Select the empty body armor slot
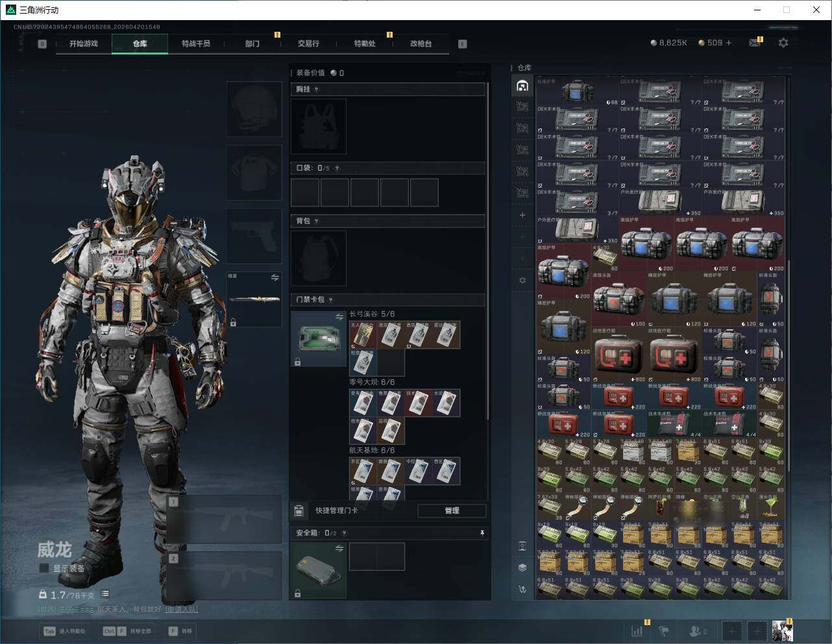832x644 pixels. (254, 173)
